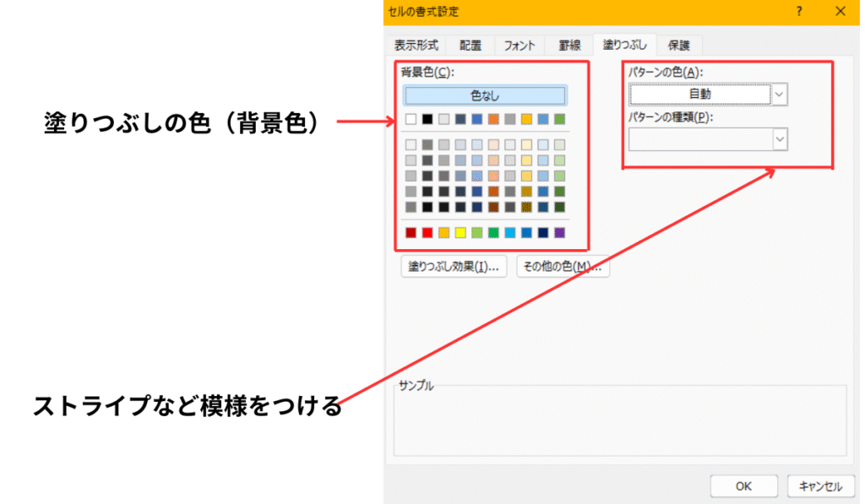Open その他の色 more colors
This screenshot has height=504, width=865.
click(x=563, y=267)
